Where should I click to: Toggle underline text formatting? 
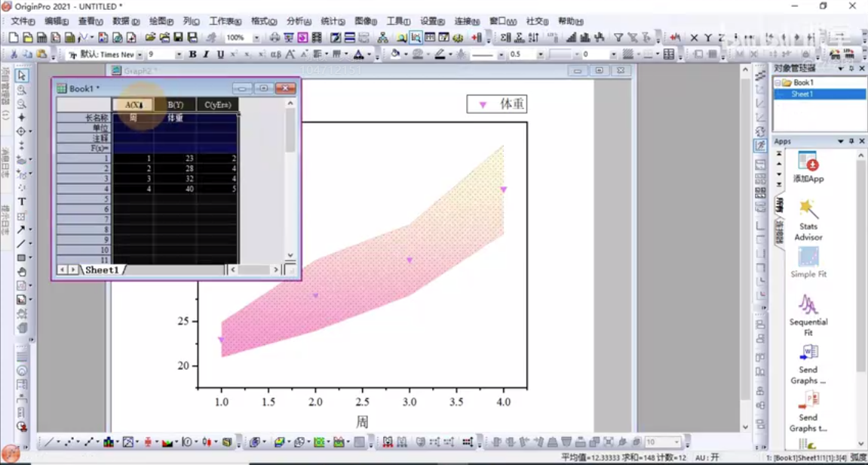220,54
